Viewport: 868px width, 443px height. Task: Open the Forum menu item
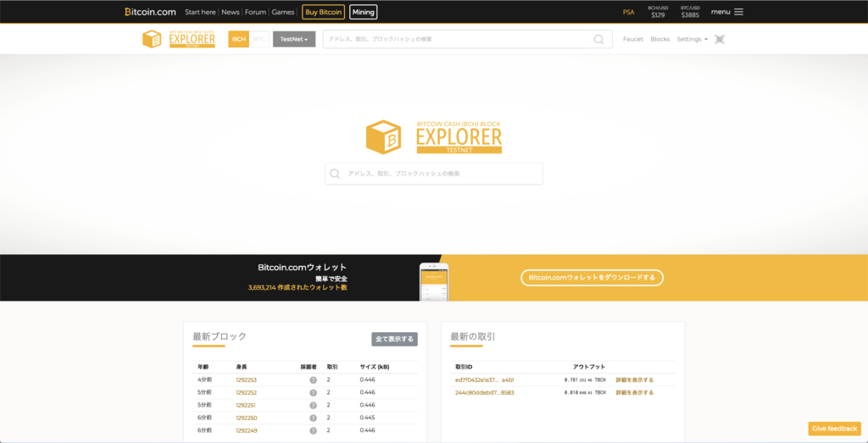click(255, 12)
